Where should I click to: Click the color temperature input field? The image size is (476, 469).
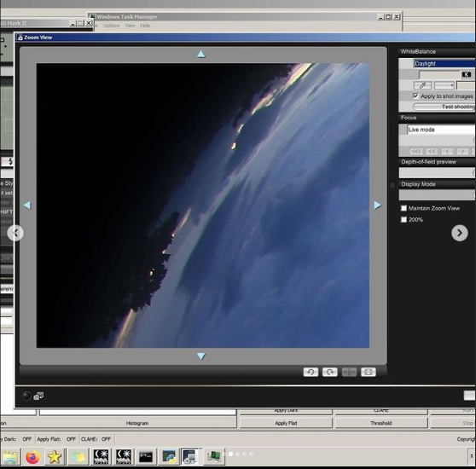439,75
